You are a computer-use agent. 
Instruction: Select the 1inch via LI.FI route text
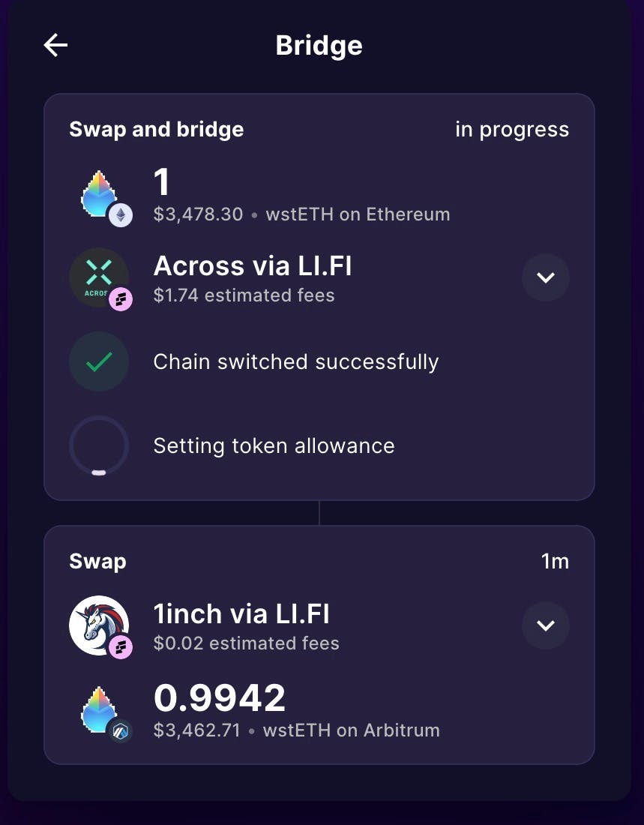coord(241,614)
